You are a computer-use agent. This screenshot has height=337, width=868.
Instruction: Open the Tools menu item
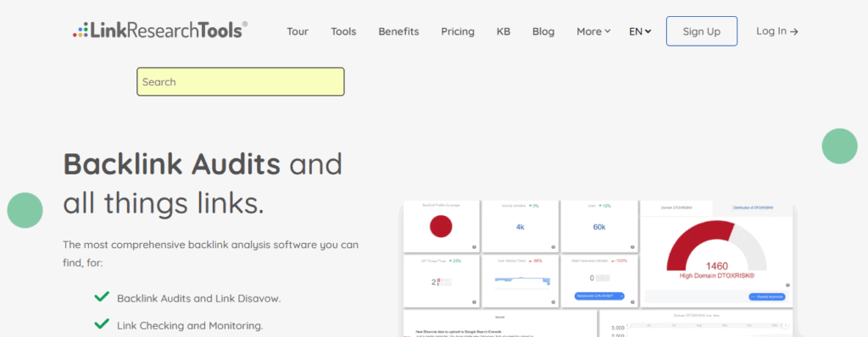coord(343,31)
